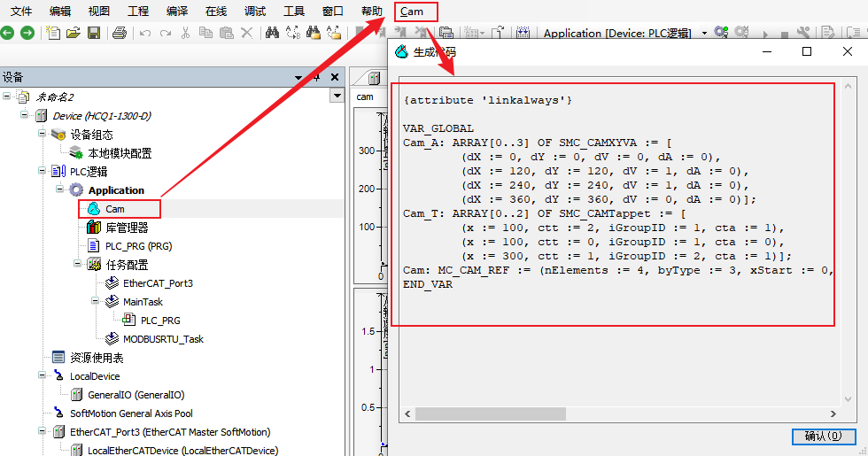This screenshot has width=868, height=456.
Task: Click the Delete X toolbar icon
Action: click(247, 34)
